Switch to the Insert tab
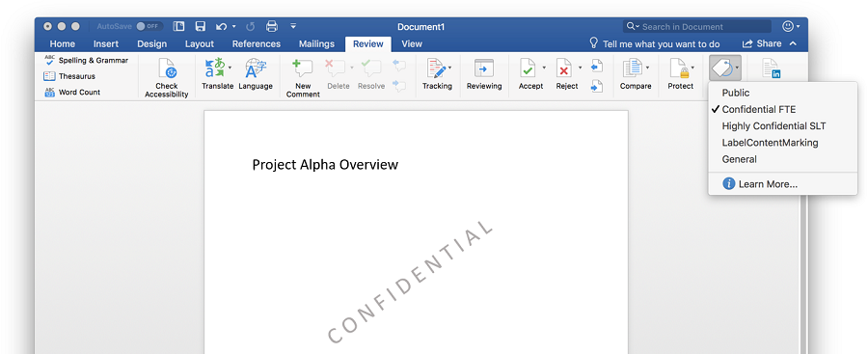This screenshot has height=354, width=868. pos(106,43)
